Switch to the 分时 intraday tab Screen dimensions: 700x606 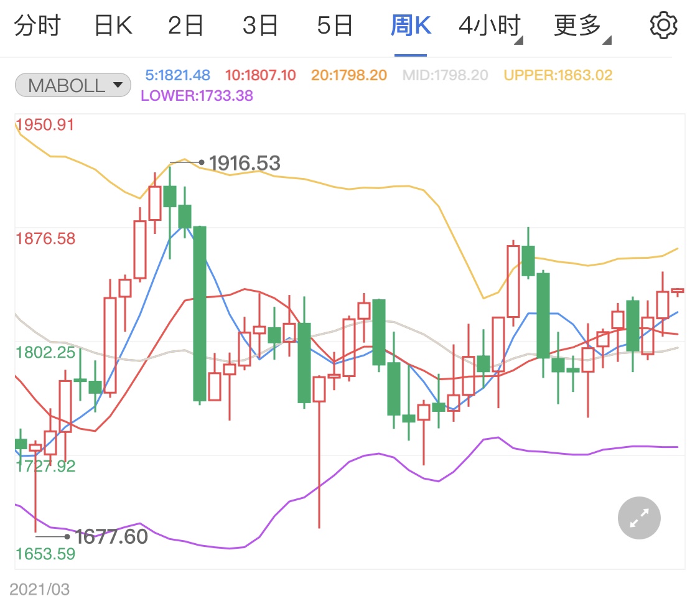tap(39, 25)
